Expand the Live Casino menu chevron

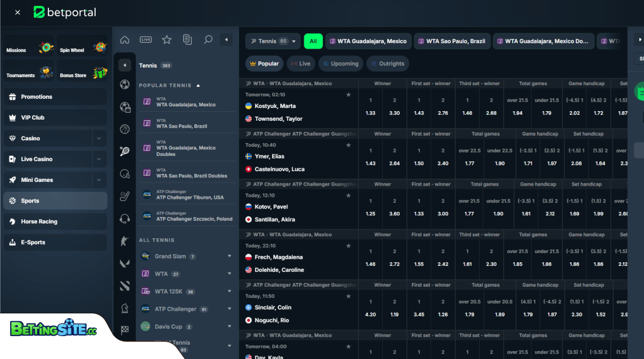[99, 159]
